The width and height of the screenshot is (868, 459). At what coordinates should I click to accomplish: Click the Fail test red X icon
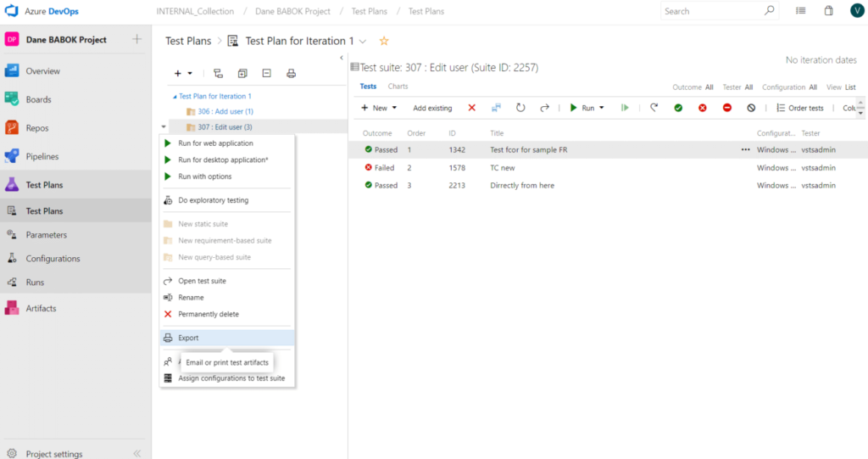click(x=703, y=108)
